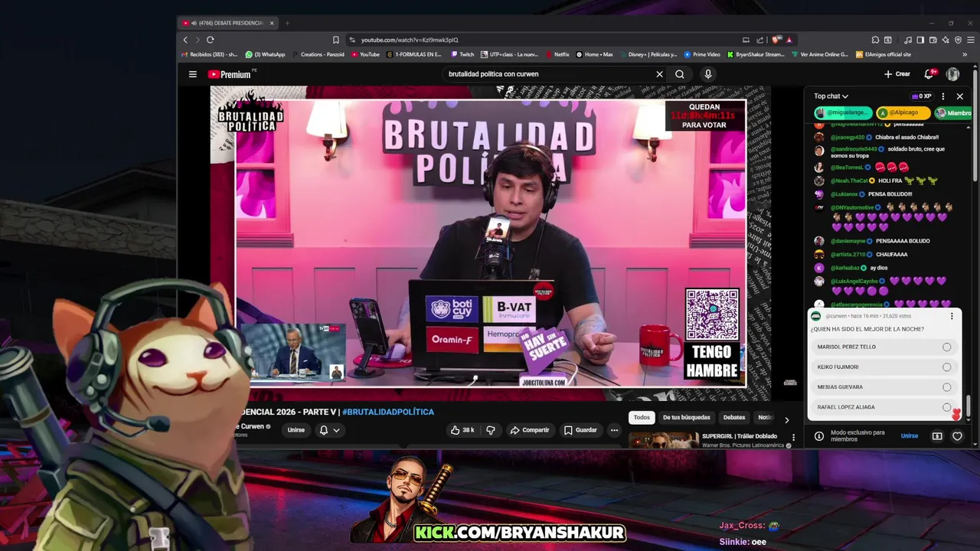Viewport: 980px width, 551px height.
Task: Open browser extensions puzzle icon
Action: click(875, 40)
